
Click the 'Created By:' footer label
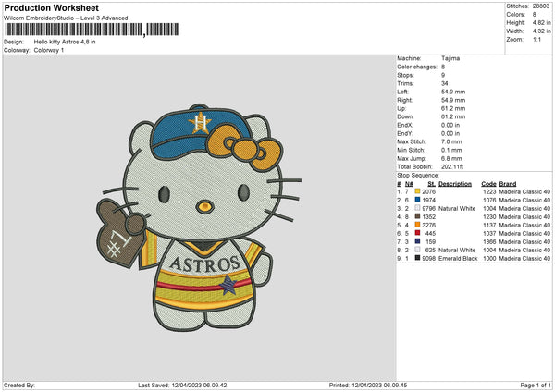(19, 386)
